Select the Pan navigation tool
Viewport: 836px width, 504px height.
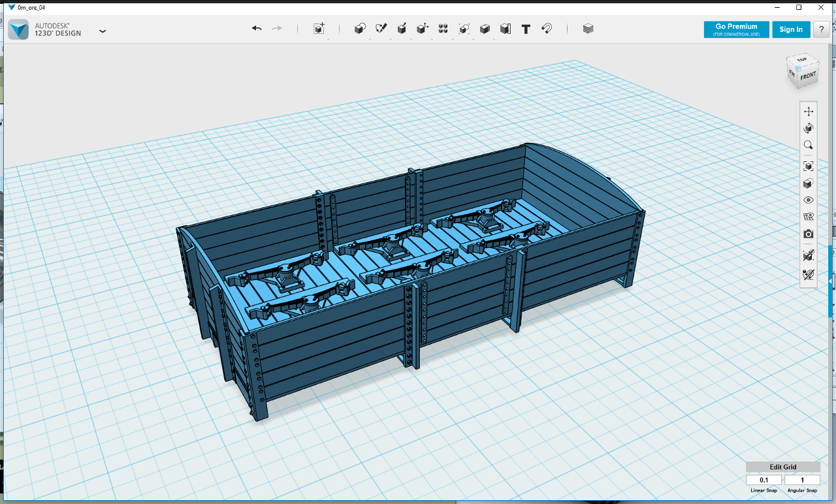point(809,112)
